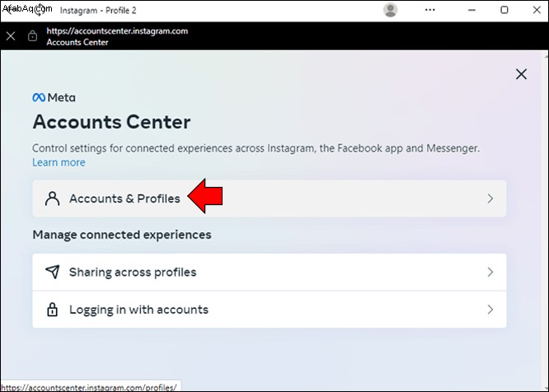Open Sharing across profiles
The height and width of the screenshot is (392, 549).
tap(270, 272)
